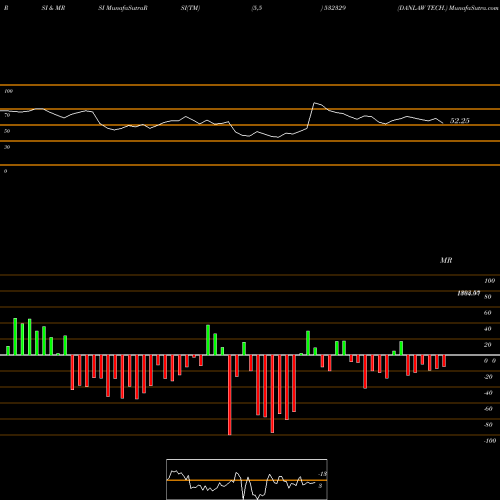Screen dimensions: 500x500
Task: Click the (5,5 parameter text in header
Action: pos(257,8)
